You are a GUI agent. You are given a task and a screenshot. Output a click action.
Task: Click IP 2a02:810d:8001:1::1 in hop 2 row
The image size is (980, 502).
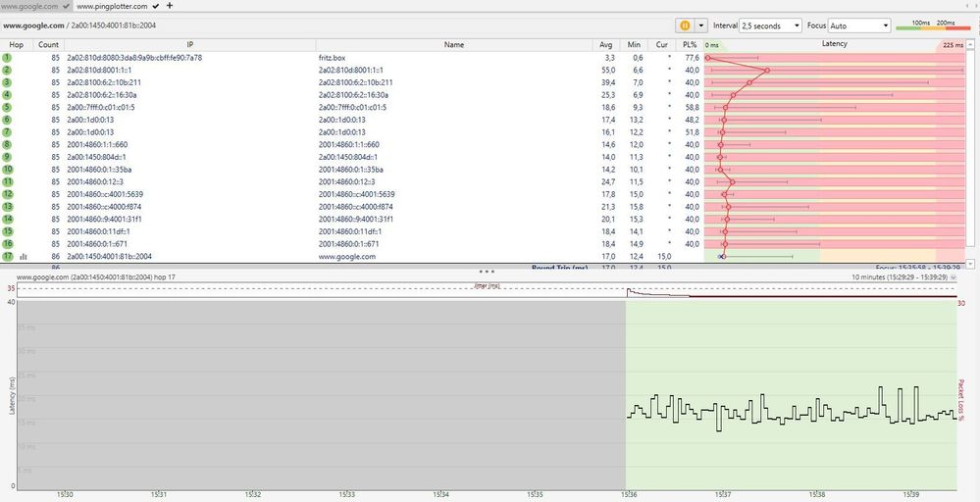coord(99,70)
